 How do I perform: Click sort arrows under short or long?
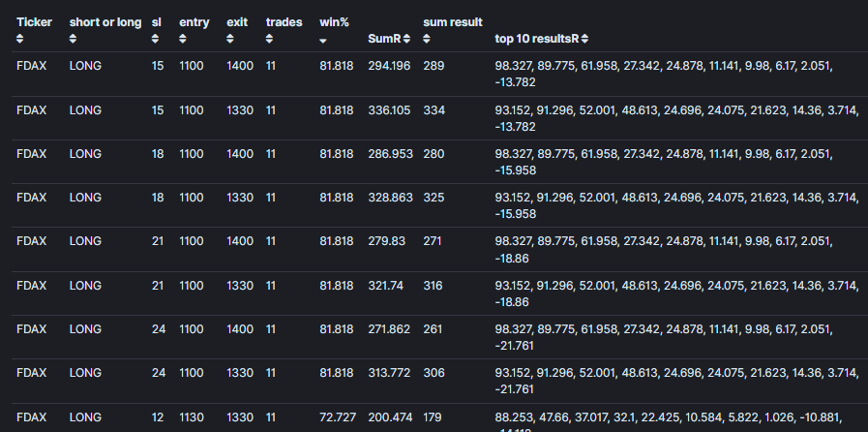coord(74,39)
